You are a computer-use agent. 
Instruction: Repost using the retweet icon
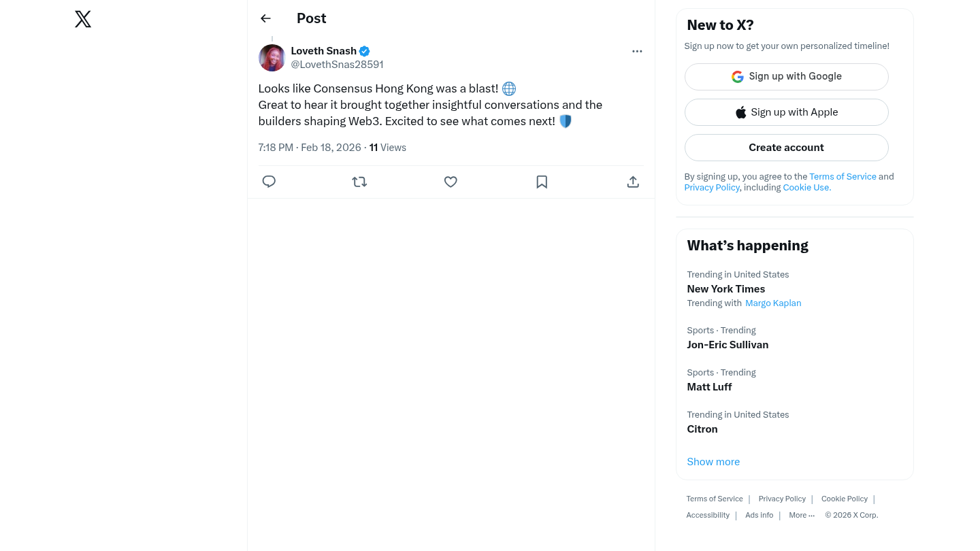point(359,182)
